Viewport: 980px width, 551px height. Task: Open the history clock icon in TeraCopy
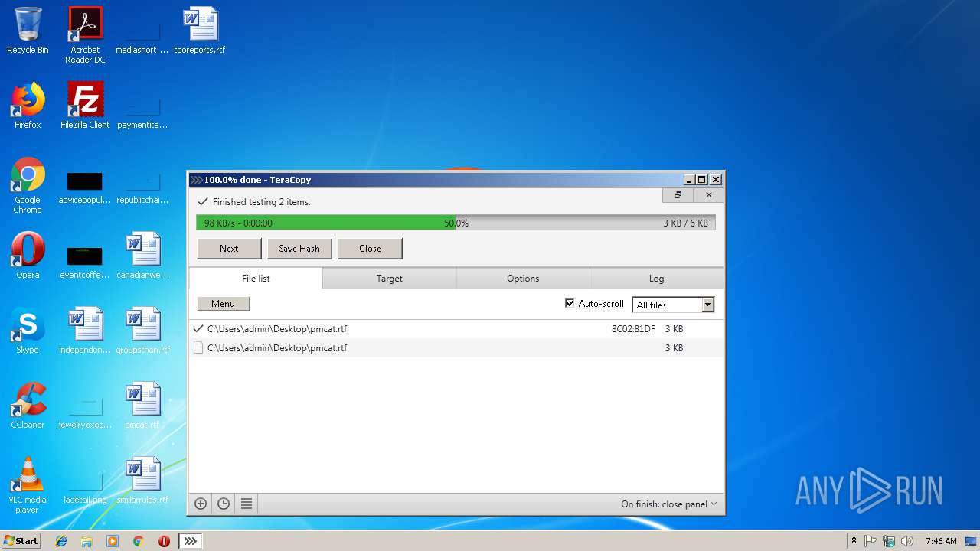[x=224, y=504]
